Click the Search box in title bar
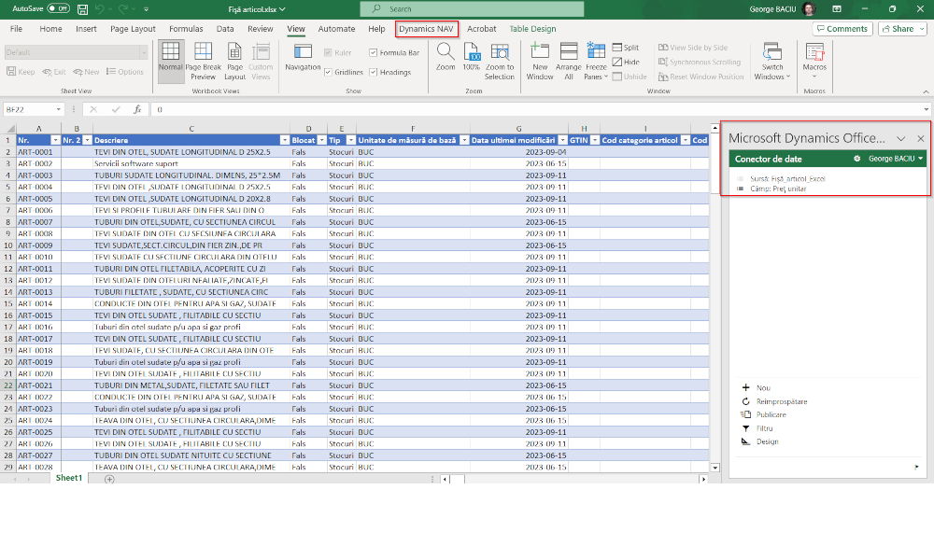Screen dimensions: 934x560 [x=472, y=9]
